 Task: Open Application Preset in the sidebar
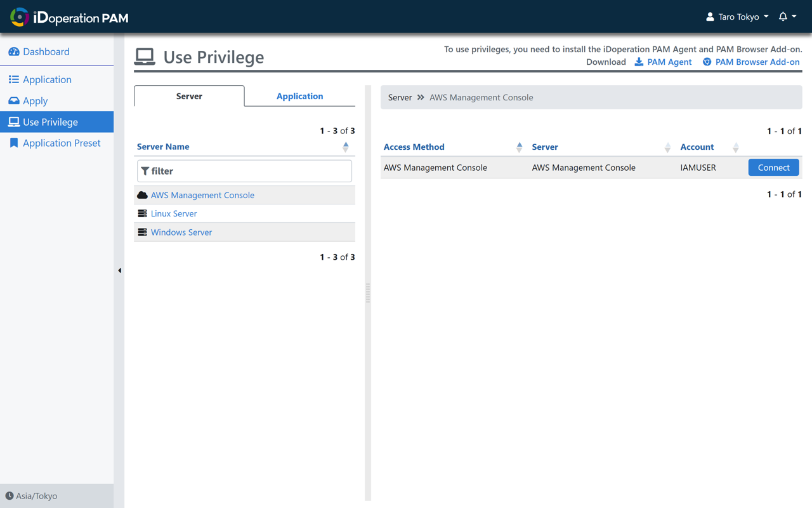click(56, 143)
